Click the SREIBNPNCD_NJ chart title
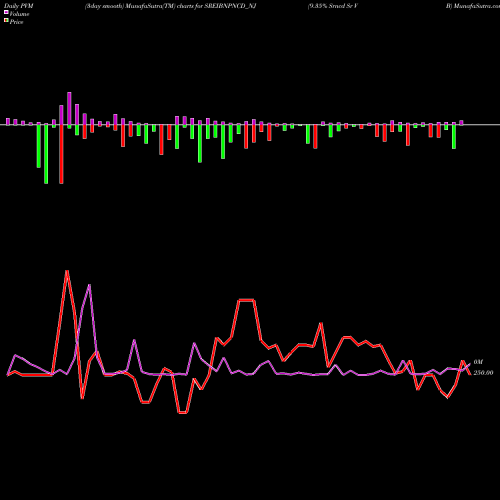Image resolution: width=500 pixels, height=500 pixels. [230, 6]
